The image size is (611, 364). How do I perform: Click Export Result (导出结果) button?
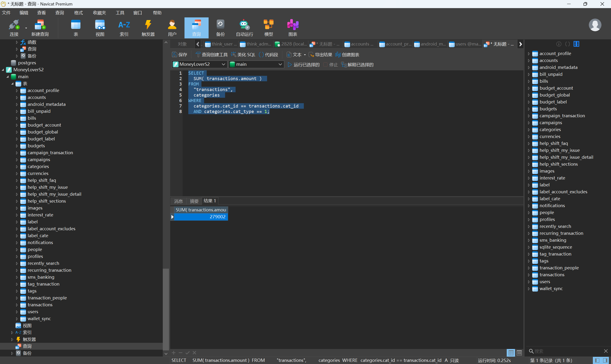[x=321, y=54]
